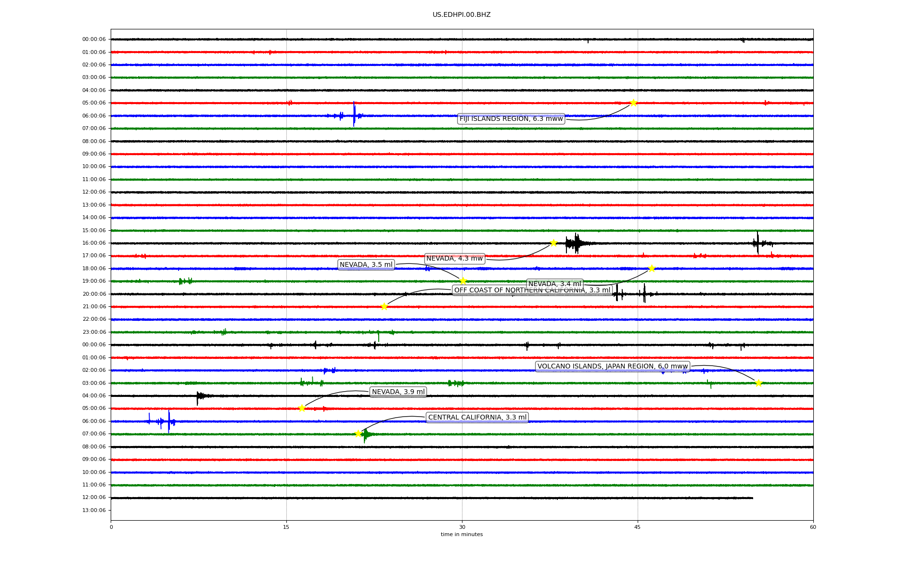
Task: Click the Nevada 4.3 mw star marker
Action: [x=553, y=243]
